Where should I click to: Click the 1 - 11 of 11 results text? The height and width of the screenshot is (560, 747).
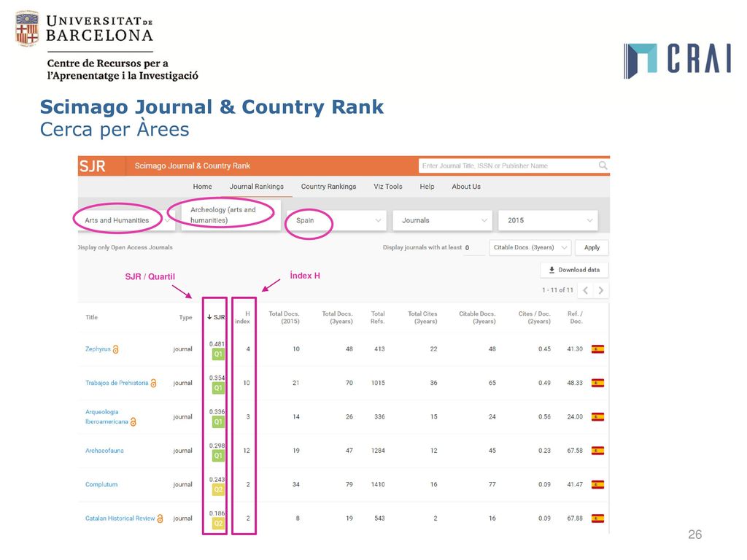[x=557, y=290]
